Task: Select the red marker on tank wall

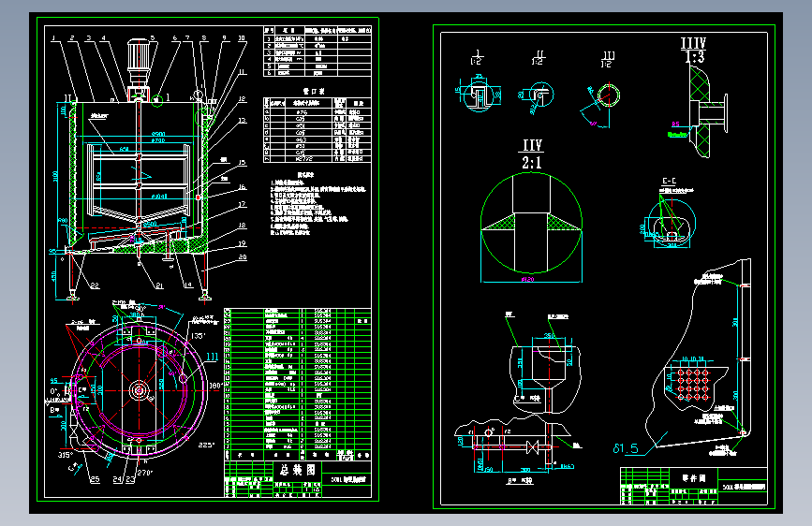Action: coord(198,197)
